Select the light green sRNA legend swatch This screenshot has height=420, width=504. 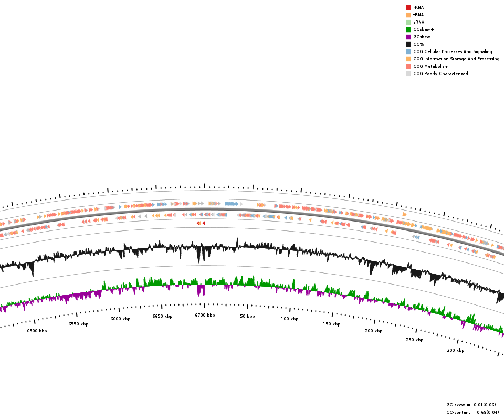click(x=408, y=22)
